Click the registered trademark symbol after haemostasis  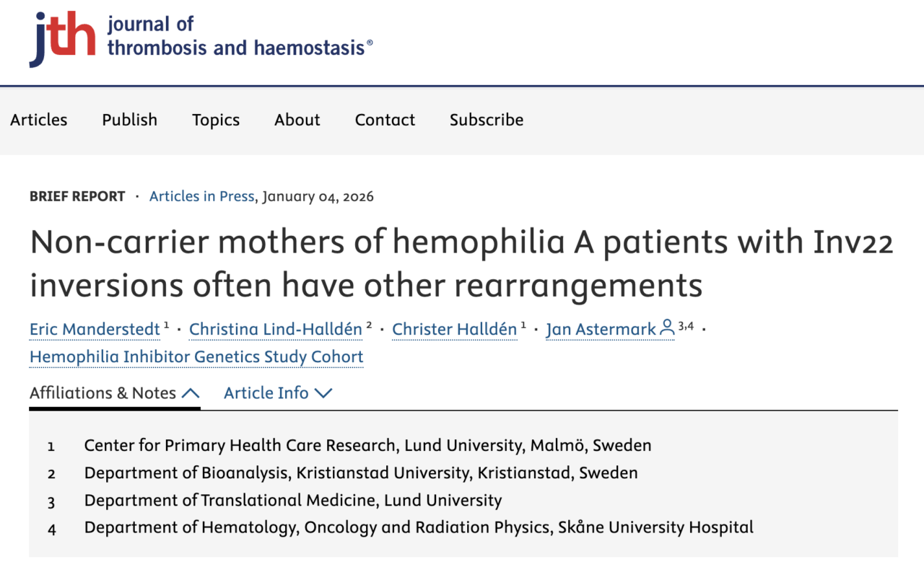[370, 41]
